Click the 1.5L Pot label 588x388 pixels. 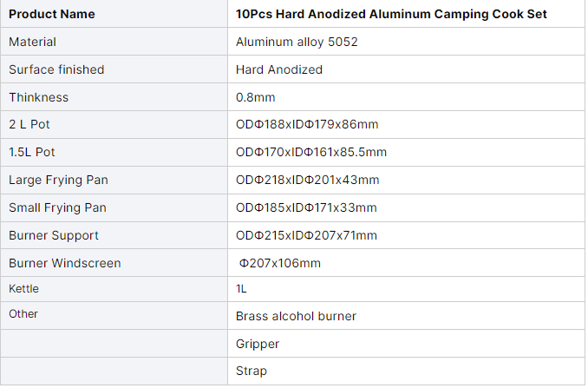32,152
